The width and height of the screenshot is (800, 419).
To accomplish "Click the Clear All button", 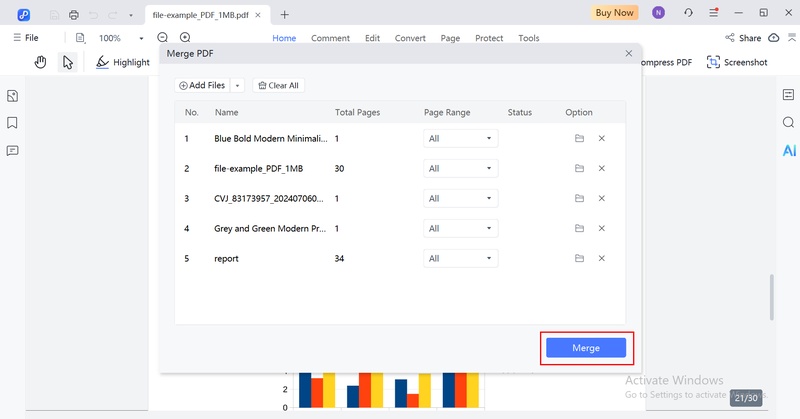I will coord(278,86).
